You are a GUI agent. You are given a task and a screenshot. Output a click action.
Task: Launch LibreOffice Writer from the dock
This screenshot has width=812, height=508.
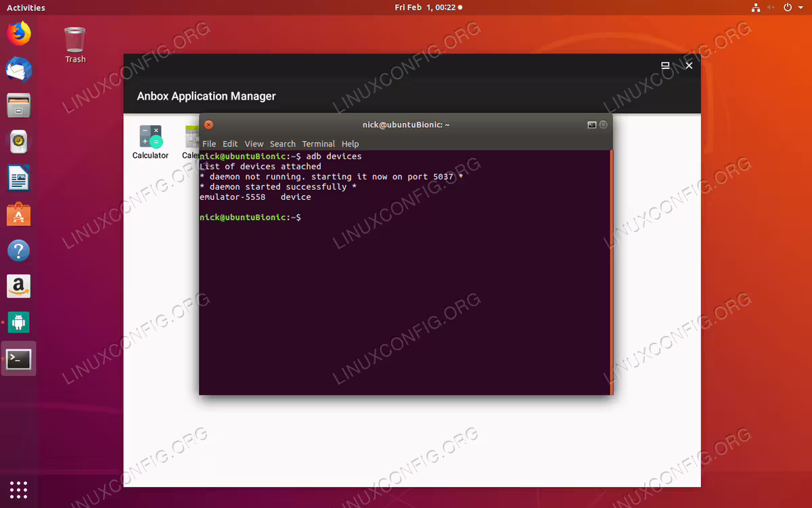tap(19, 179)
